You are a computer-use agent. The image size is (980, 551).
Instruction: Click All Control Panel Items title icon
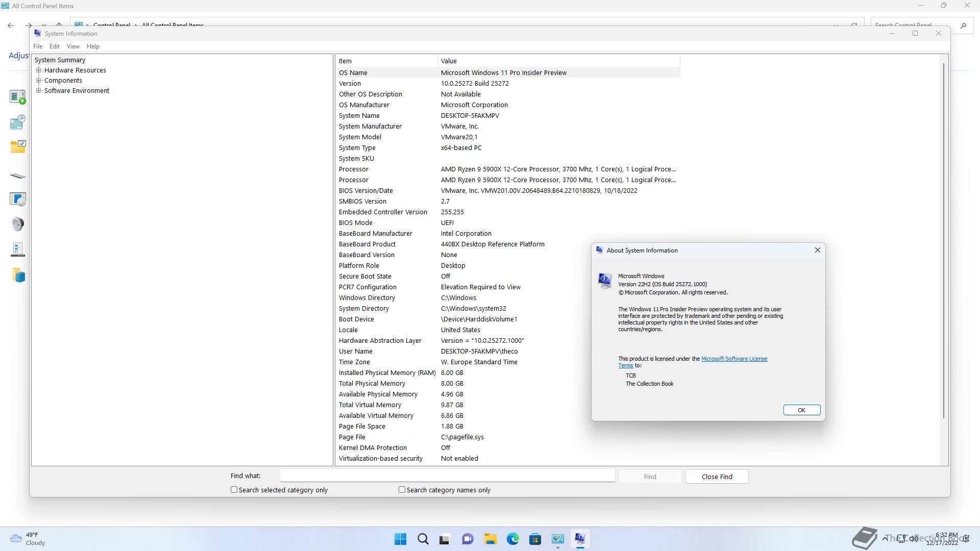[x=5, y=6]
